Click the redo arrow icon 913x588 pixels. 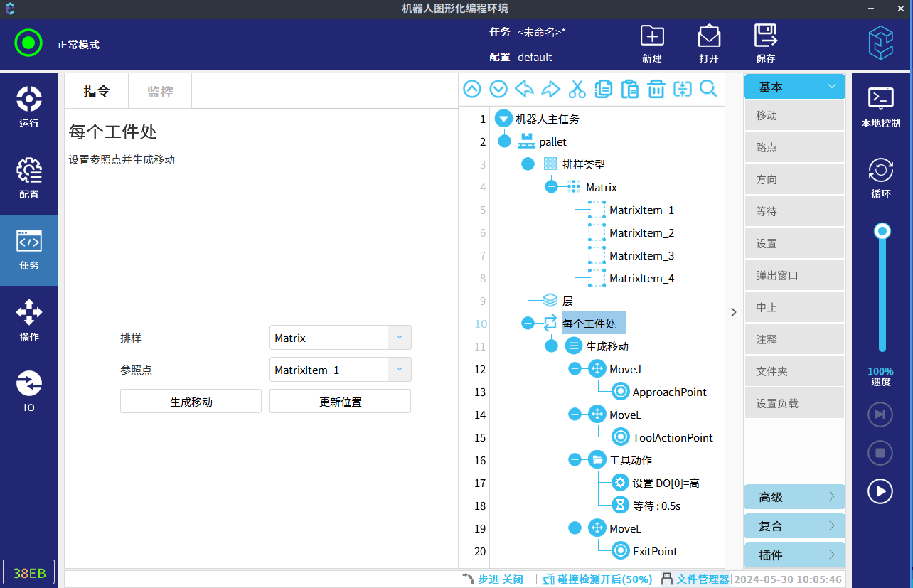coord(550,89)
